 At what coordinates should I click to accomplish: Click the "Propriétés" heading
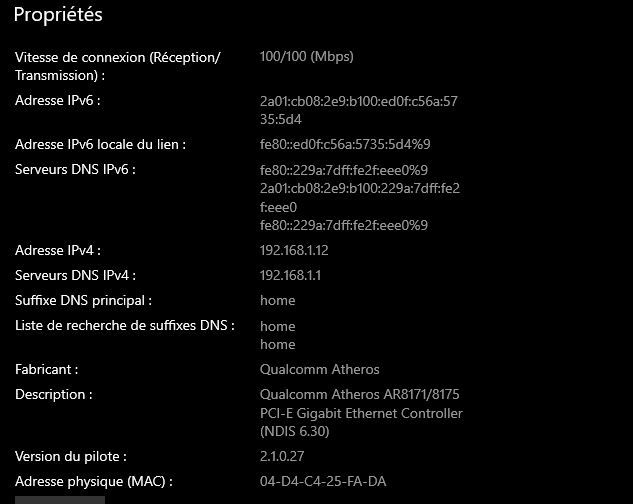point(58,15)
